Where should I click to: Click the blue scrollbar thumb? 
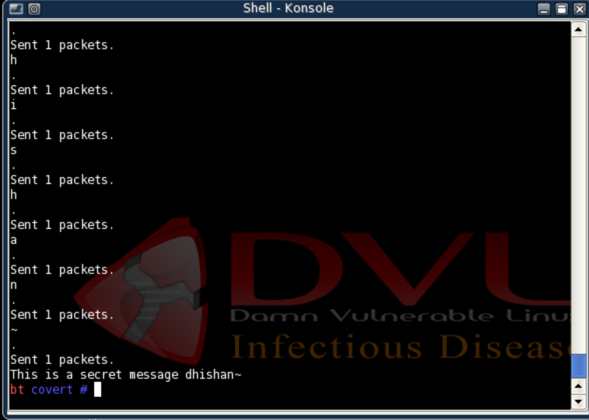point(578,366)
